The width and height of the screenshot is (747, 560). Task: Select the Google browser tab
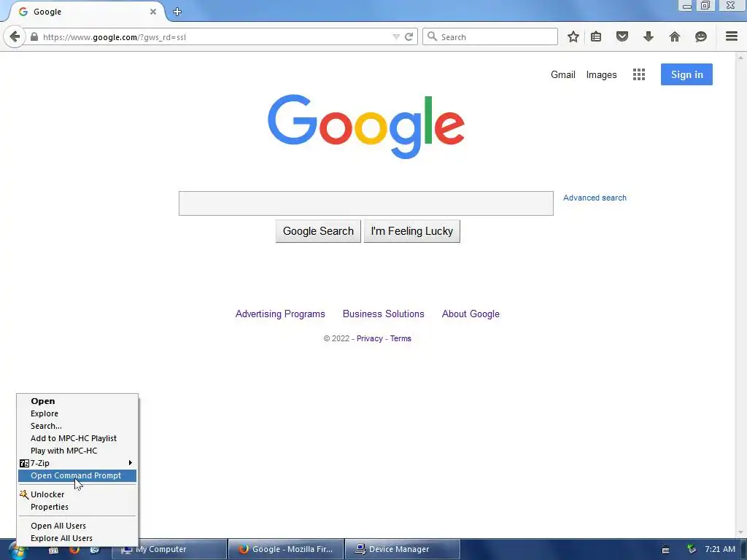[x=86, y=12]
